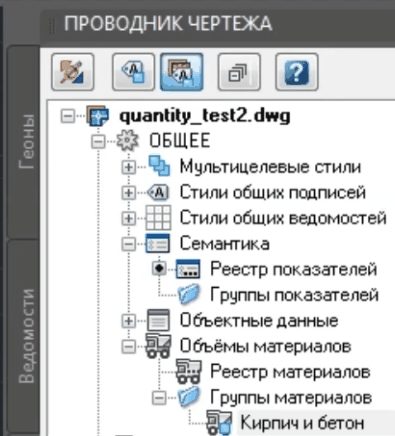Click the Семантика form icon

158,243
